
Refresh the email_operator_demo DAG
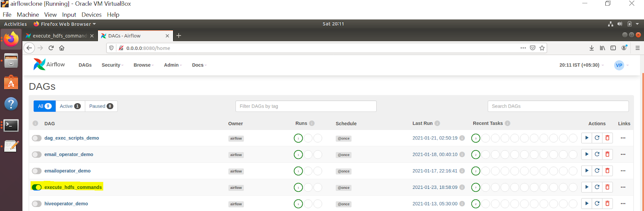[x=597, y=154]
